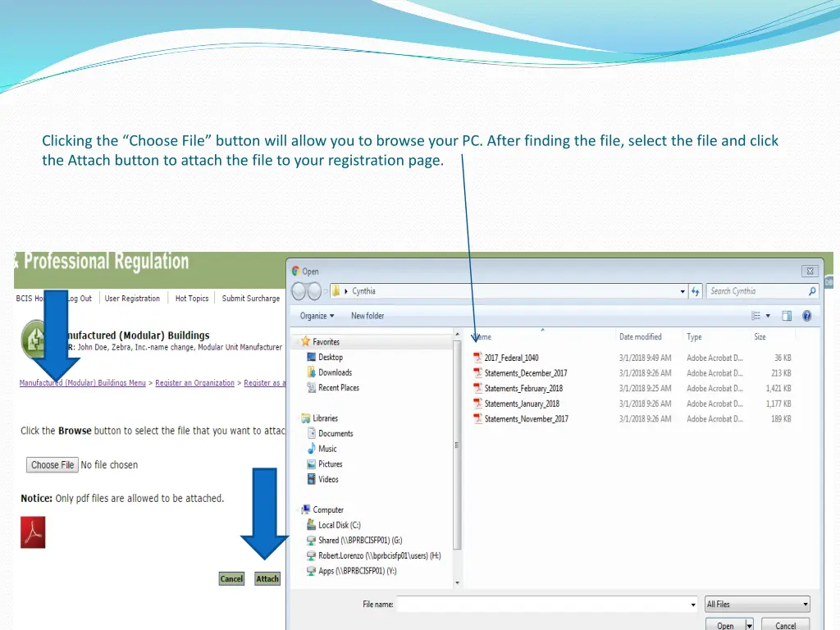840x630 pixels.
Task: Click the search magnifier icon
Action: click(812, 291)
